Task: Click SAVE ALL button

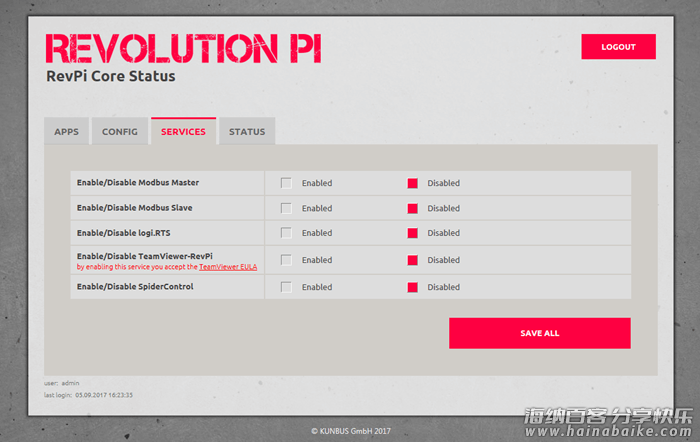Action: (540, 333)
